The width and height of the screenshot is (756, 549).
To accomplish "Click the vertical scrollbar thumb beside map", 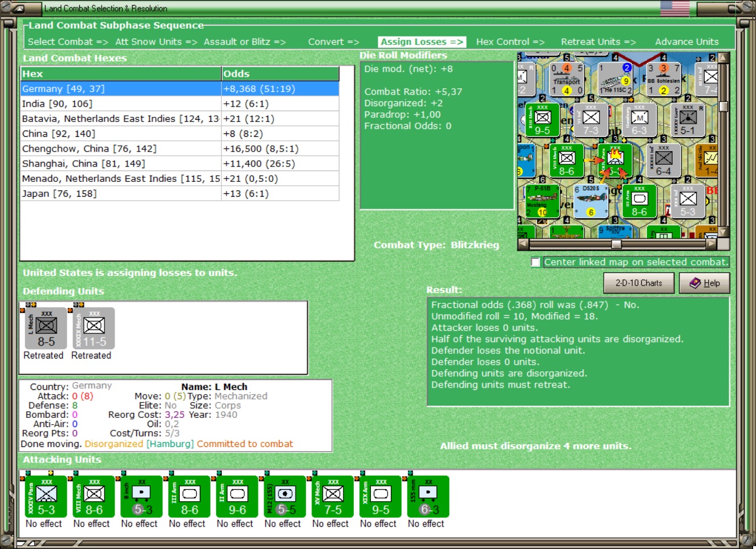I will click(x=723, y=106).
